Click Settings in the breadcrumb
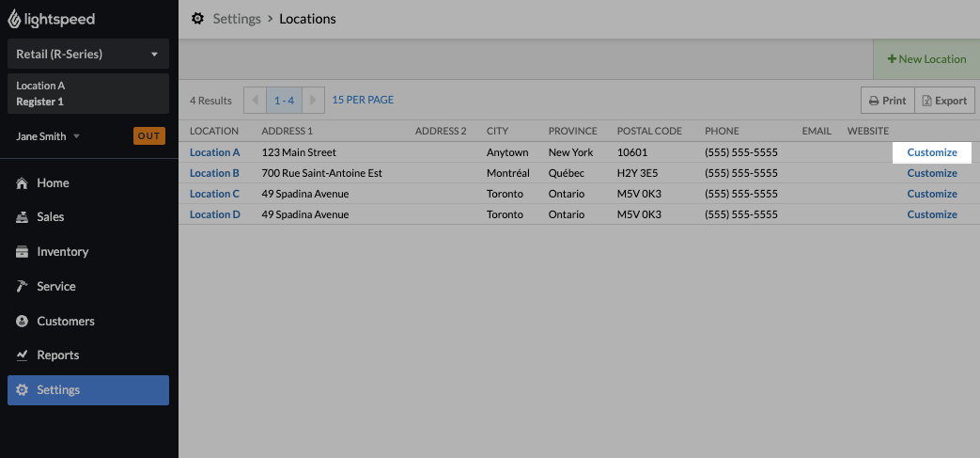 pos(237,19)
